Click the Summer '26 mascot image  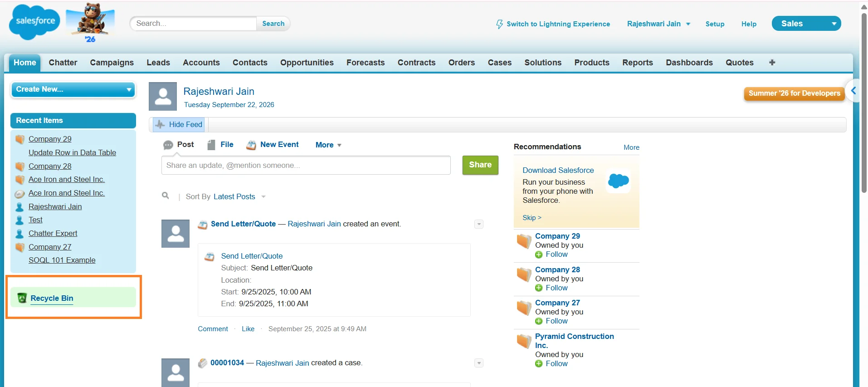coord(90,23)
